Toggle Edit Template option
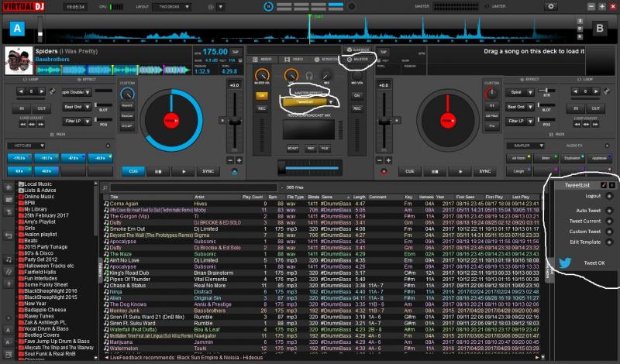The width and height of the screenshot is (620, 364). click(x=609, y=242)
